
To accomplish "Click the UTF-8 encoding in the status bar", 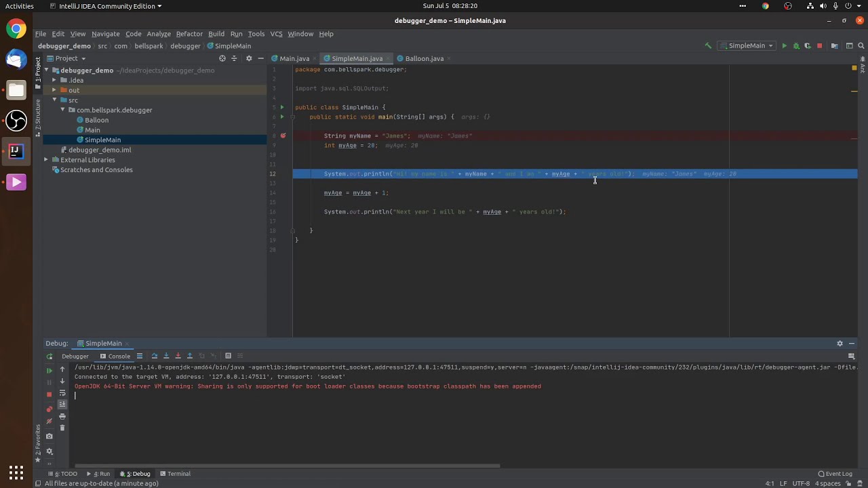I will tap(801, 483).
